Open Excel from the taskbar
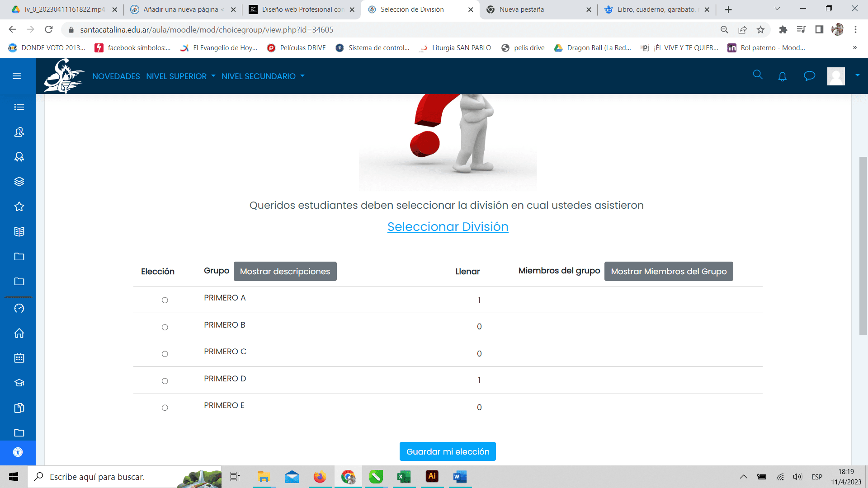This screenshot has width=868, height=488. 404,477
